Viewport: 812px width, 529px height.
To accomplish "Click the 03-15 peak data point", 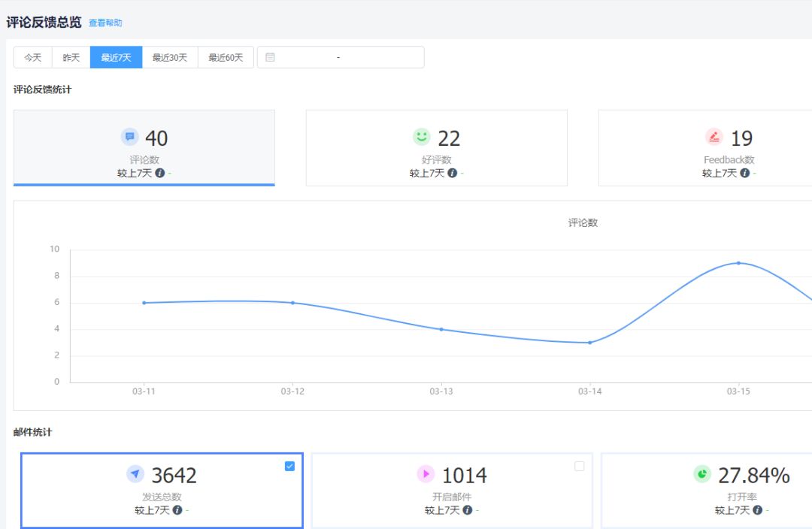I will click(738, 263).
